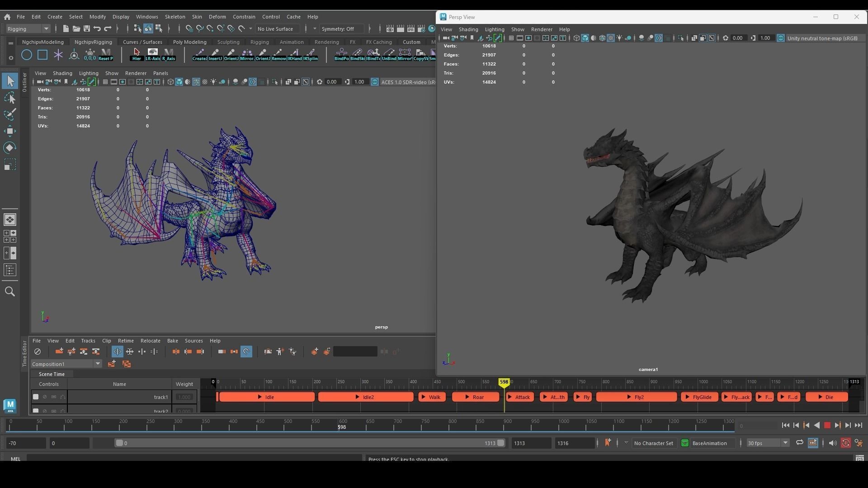Choose the Rotate tool in toolbox
The height and width of the screenshot is (488, 868).
[10, 148]
